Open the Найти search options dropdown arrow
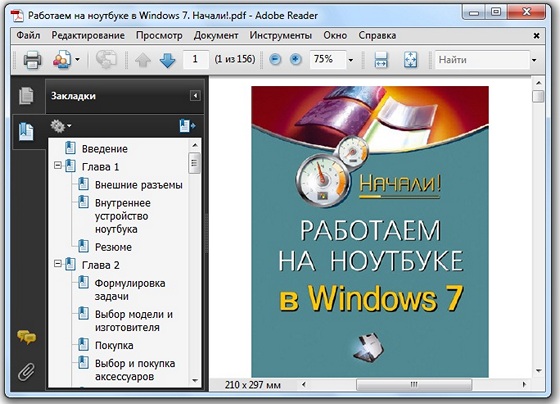This screenshot has width=560, height=404. (534, 60)
